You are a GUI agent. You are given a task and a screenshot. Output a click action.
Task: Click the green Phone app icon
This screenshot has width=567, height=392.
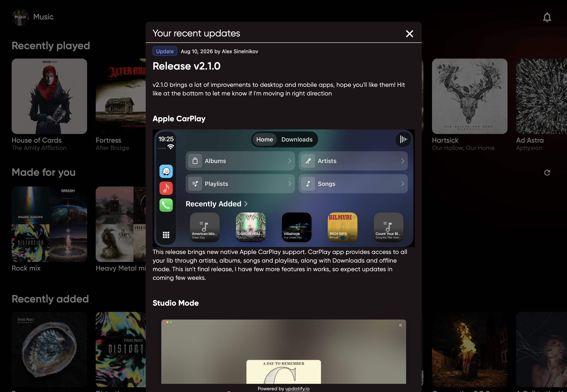pos(166,205)
